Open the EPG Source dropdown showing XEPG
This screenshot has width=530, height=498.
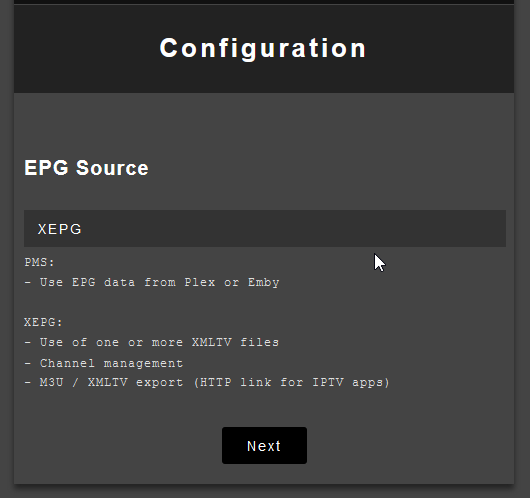click(265, 229)
